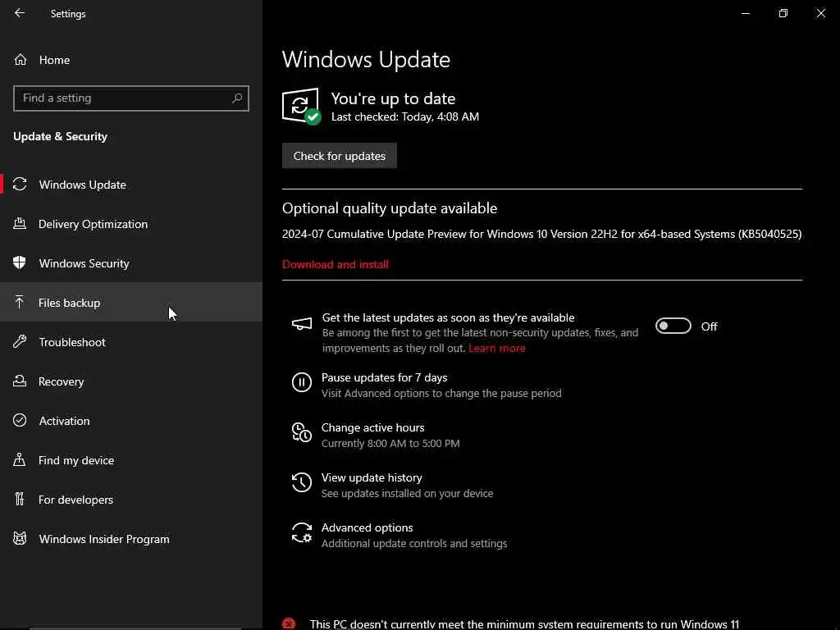Click Download and install link
This screenshot has width=840, height=630.
coord(336,264)
